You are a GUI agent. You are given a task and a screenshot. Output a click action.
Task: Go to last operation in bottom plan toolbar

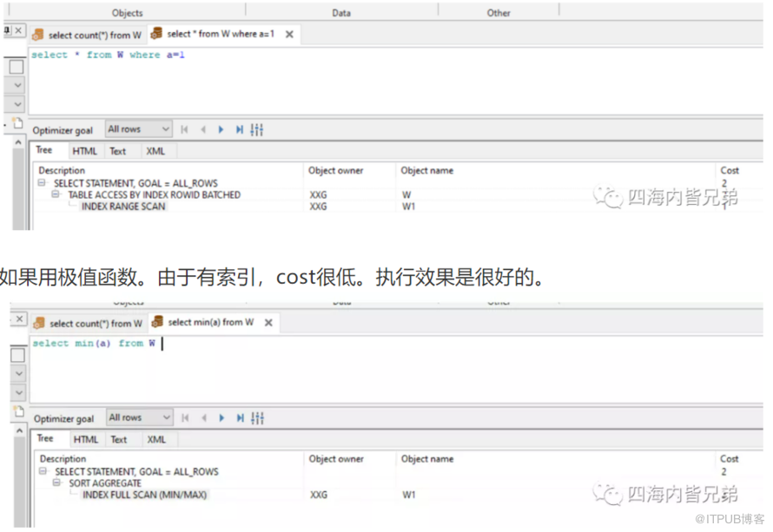coord(240,418)
